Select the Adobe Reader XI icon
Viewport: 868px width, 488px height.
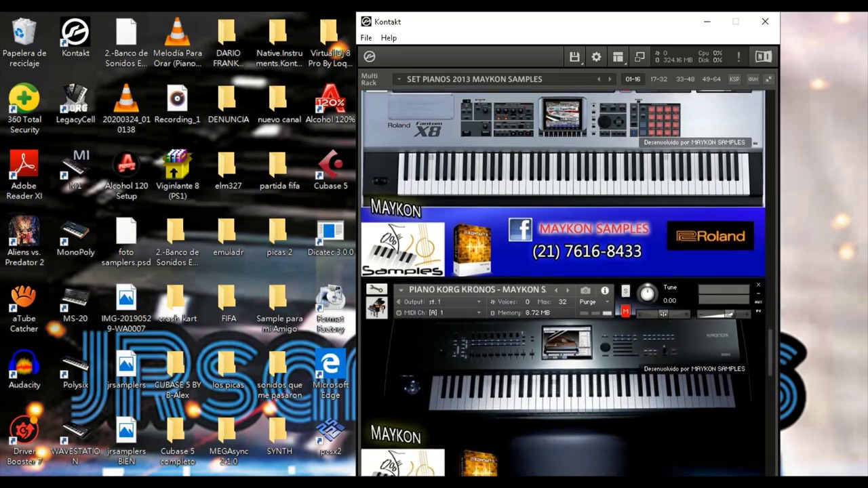[x=24, y=176]
